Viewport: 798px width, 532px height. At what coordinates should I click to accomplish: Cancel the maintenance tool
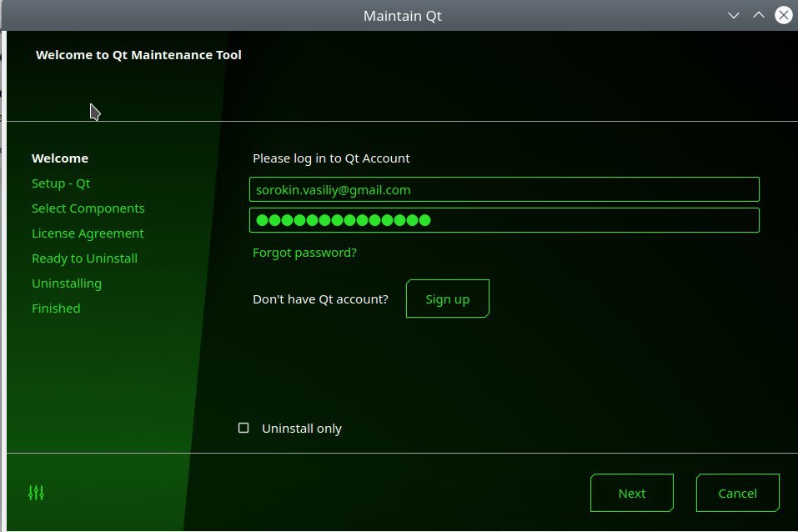coord(737,493)
